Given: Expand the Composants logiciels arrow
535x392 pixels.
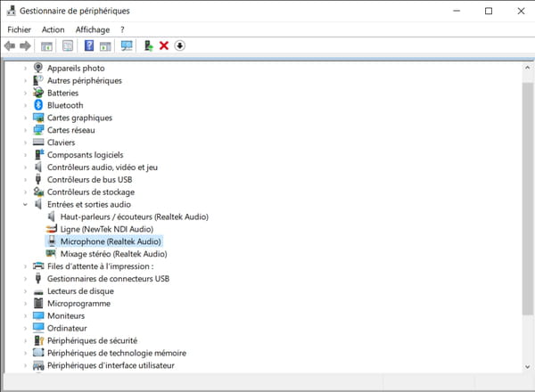Looking at the screenshot, I should coord(25,155).
